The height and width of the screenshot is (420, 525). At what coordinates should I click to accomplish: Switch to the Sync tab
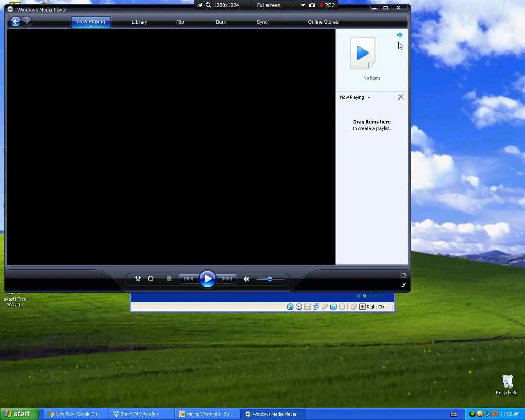pos(262,22)
